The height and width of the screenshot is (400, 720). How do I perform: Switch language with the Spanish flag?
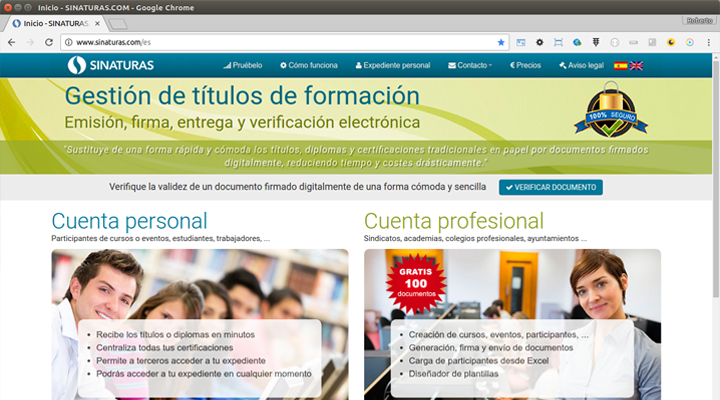620,66
